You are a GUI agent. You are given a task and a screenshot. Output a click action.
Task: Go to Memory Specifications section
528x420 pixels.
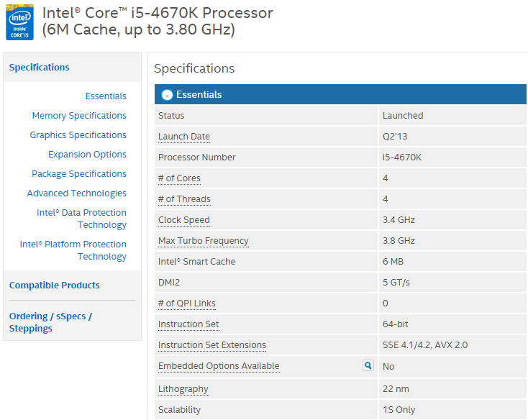pos(79,116)
